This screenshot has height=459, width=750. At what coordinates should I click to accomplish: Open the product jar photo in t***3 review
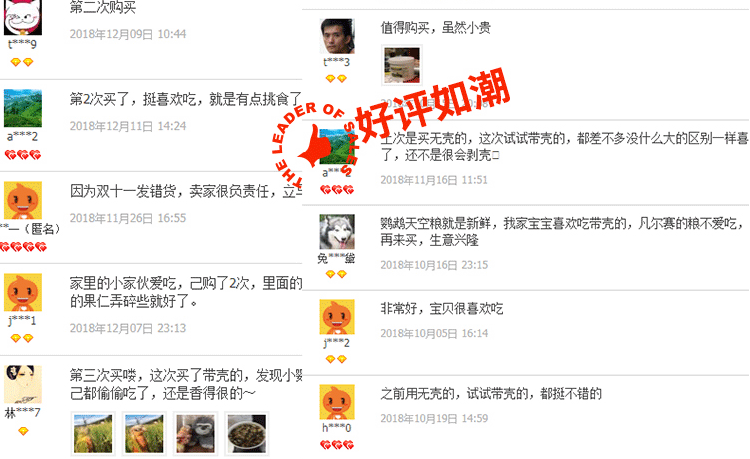402,66
